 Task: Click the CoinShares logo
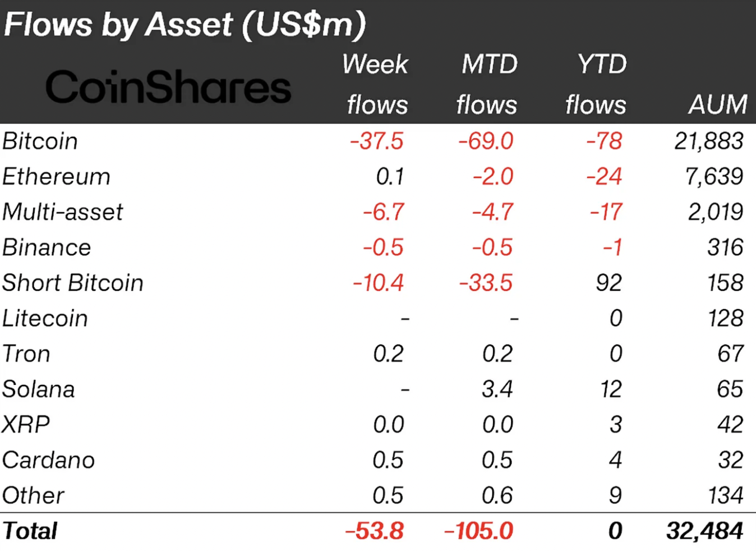pyautogui.click(x=168, y=87)
